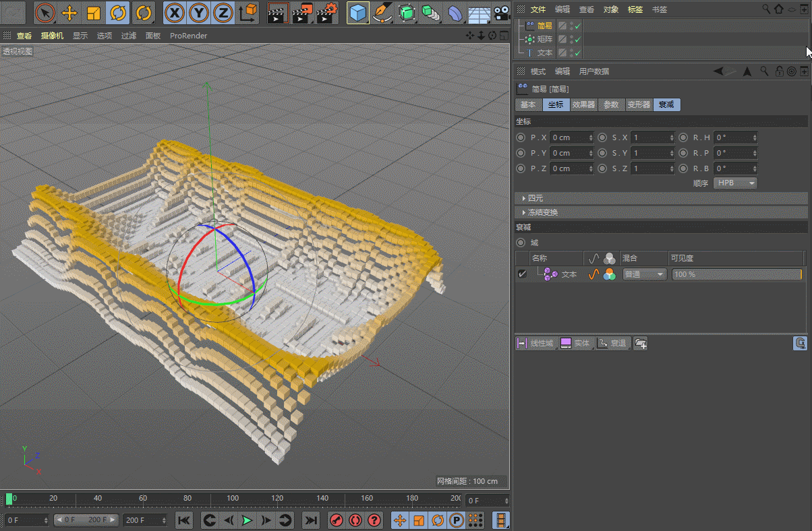This screenshot has width=812, height=531.
Task: Open object manager 文件 menu
Action: coord(538,9)
